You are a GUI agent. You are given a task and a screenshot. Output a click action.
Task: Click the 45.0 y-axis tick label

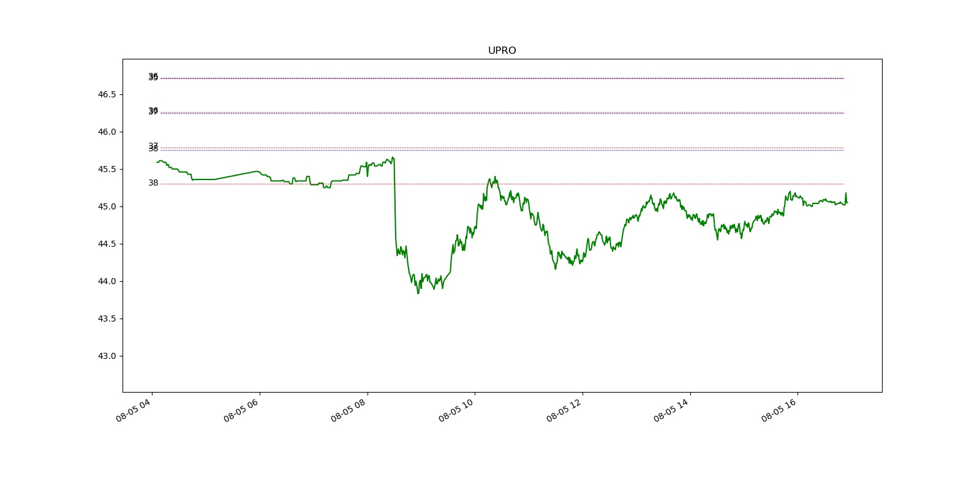click(107, 206)
